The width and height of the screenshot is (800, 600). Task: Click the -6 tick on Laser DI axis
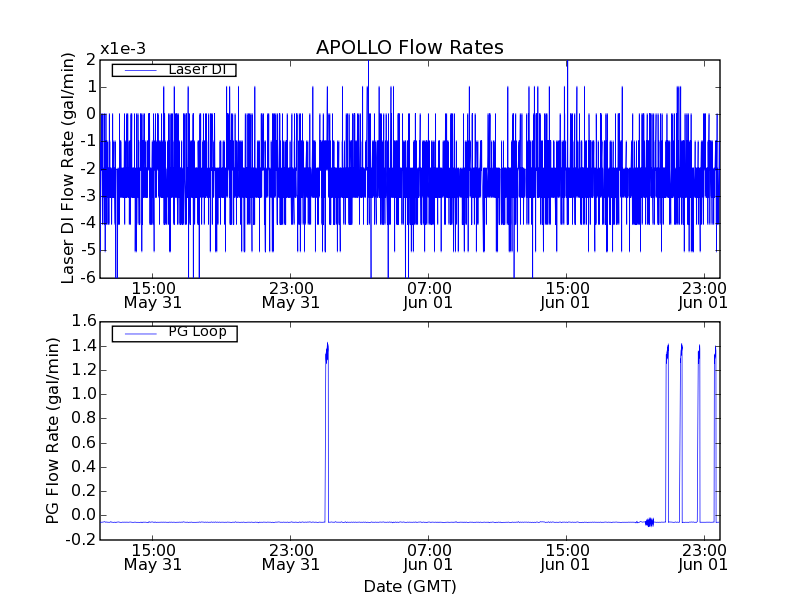(x=87, y=277)
